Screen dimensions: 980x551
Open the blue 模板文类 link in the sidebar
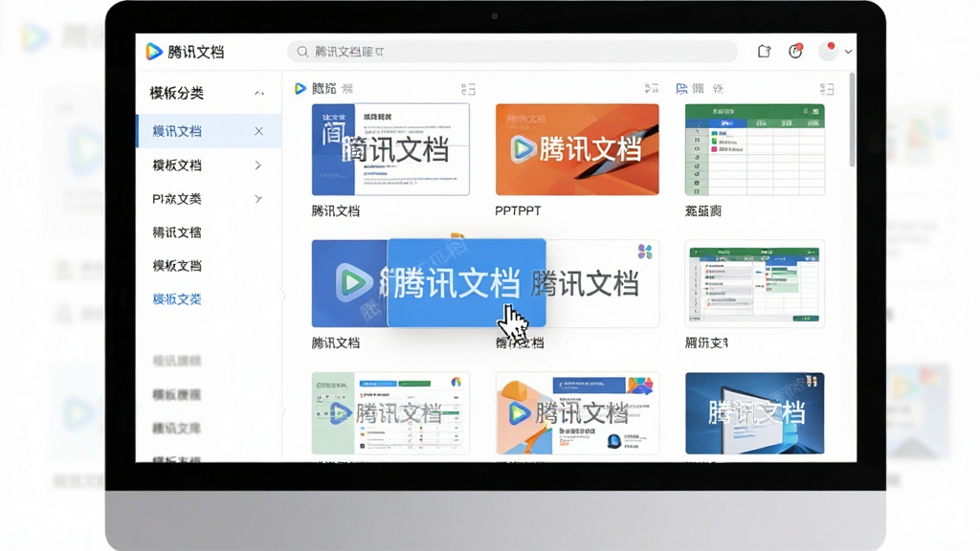pyautogui.click(x=177, y=299)
